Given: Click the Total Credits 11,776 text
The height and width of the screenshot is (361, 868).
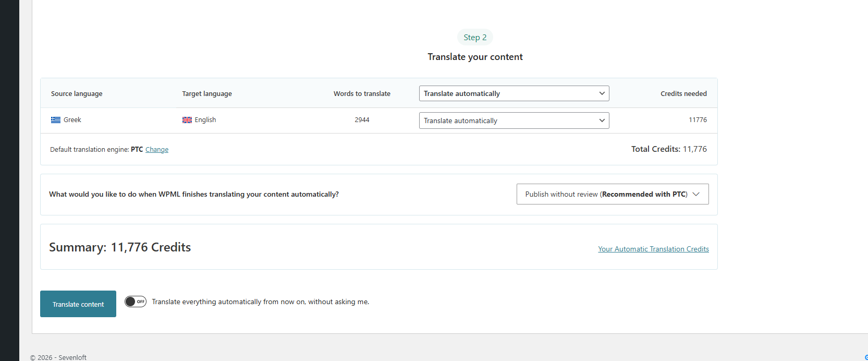Looking at the screenshot, I should point(669,149).
